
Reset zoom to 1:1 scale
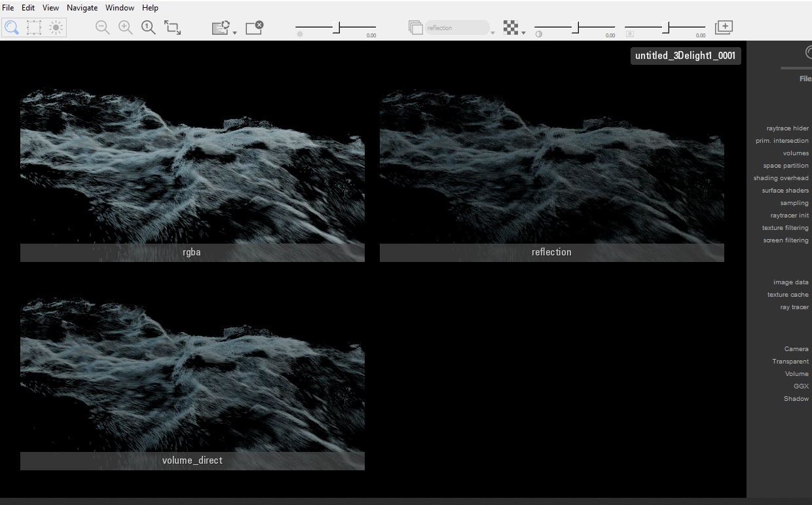pyautogui.click(x=149, y=28)
